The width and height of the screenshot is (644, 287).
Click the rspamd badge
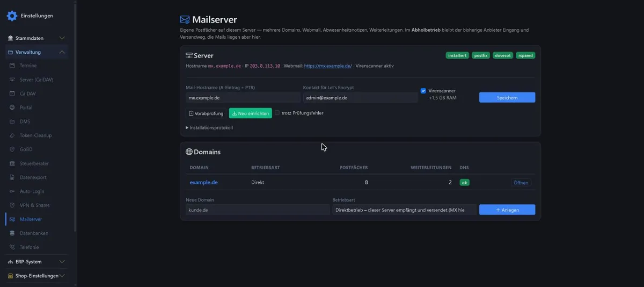(x=525, y=55)
